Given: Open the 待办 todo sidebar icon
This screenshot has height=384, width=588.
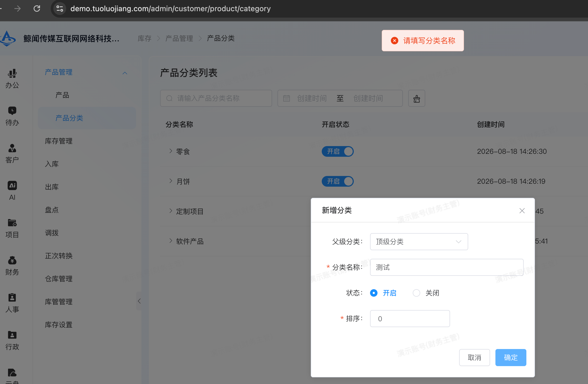Looking at the screenshot, I should [x=12, y=116].
